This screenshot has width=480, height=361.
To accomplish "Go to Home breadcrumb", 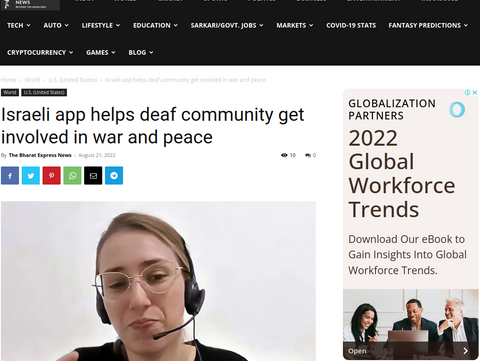I will (x=8, y=80).
